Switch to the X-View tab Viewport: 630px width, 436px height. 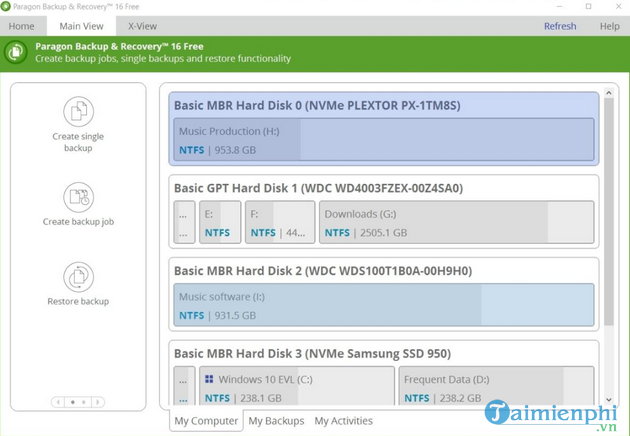(x=143, y=26)
